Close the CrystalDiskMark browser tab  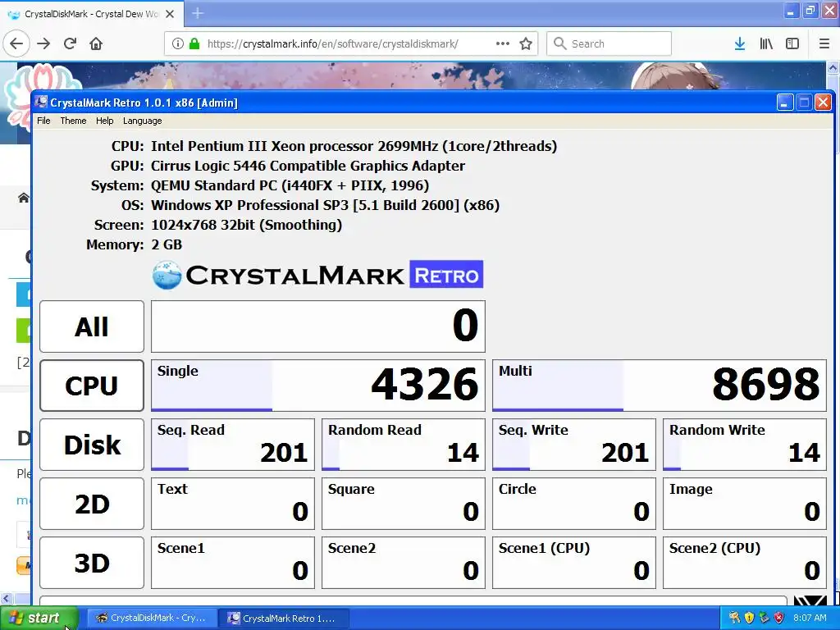[x=170, y=14]
